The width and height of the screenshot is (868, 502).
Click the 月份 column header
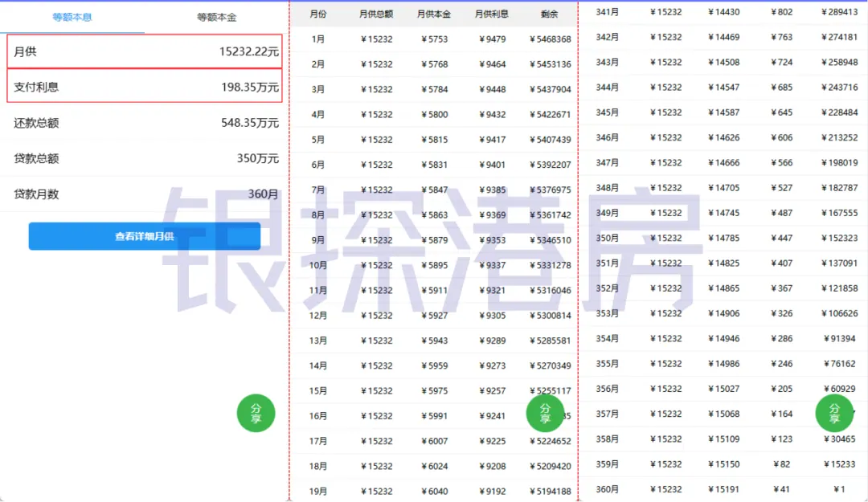317,14
